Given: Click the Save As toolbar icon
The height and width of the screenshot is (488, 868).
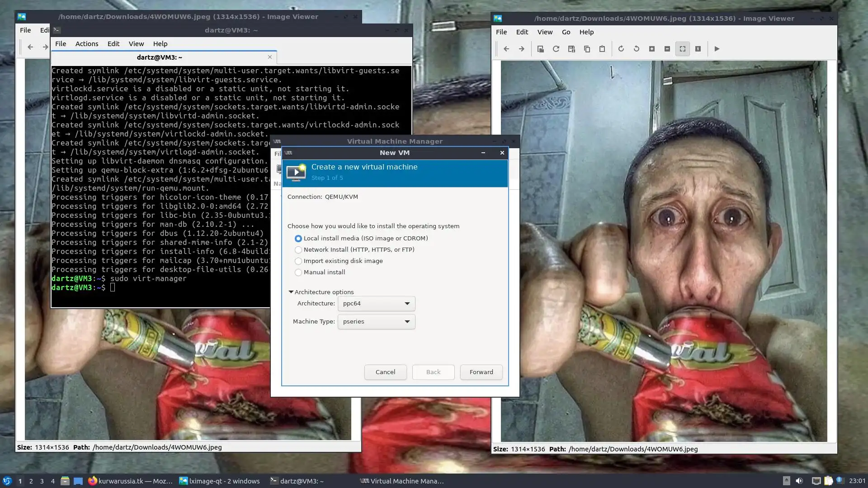Looking at the screenshot, I should [571, 49].
